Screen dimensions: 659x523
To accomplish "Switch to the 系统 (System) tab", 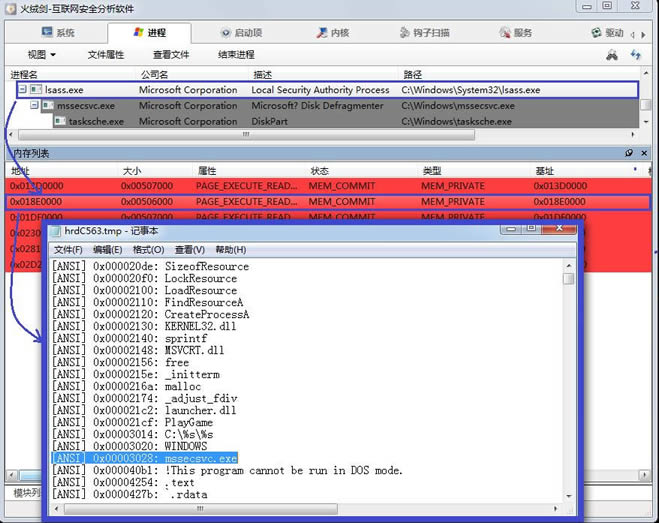I will point(59,33).
